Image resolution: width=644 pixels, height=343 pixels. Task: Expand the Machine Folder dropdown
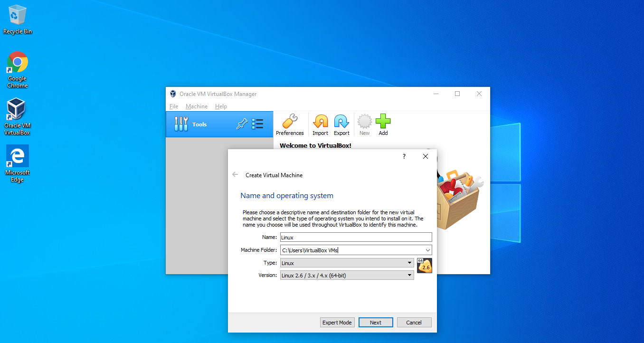point(427,250)
